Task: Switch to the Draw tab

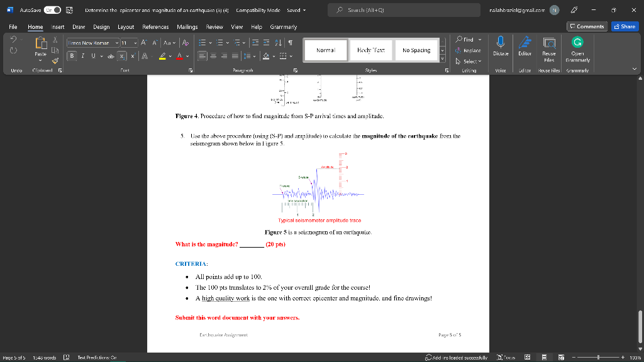Action: click(79, 26)
